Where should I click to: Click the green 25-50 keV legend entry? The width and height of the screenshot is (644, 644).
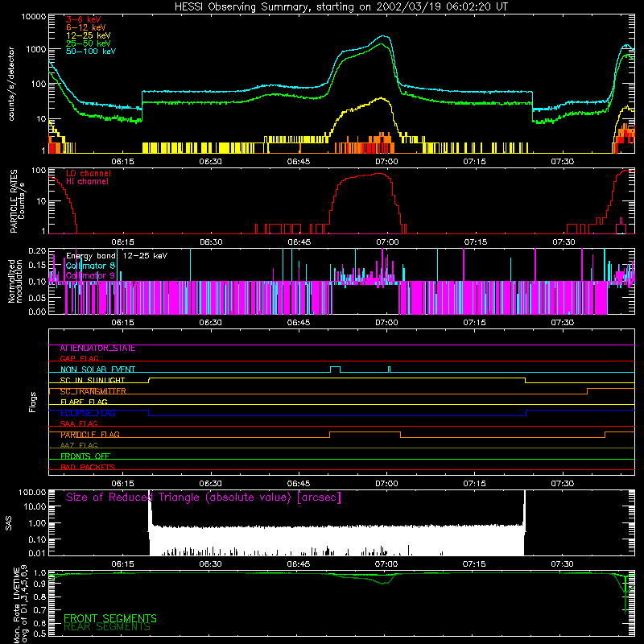coord(89,43)
